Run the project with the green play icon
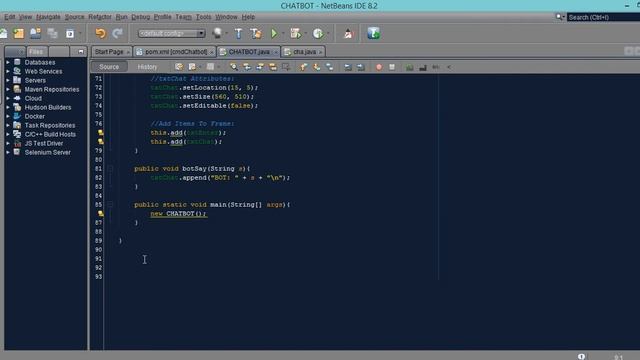640x360 pixels. pos(274,33)
